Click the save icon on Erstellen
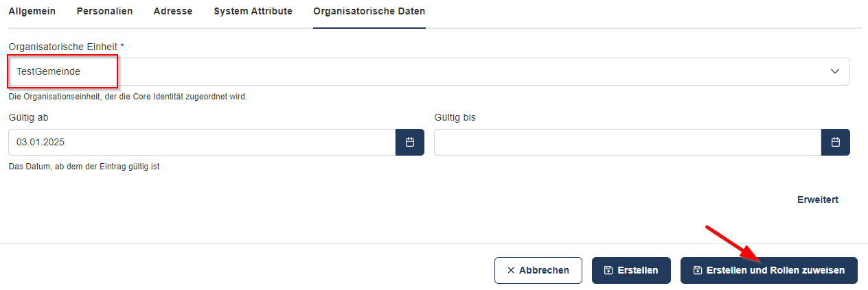Viewport: 868px width, 290px height. coord(608,270)
